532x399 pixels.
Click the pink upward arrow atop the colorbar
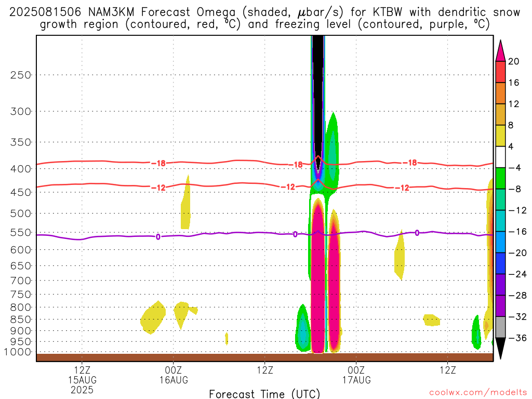click(500, 50)
